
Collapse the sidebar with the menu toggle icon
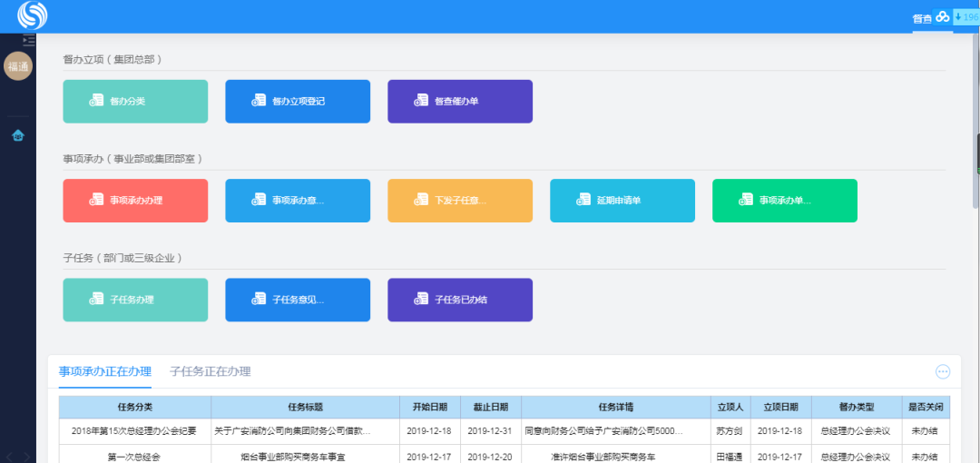click(x=29, y=40)
